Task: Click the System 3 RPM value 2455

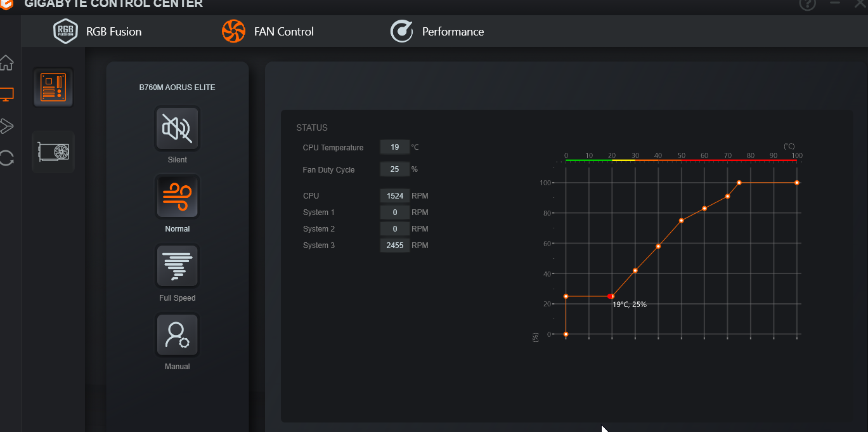Action: pyautogui.click(x=395, y=245)
